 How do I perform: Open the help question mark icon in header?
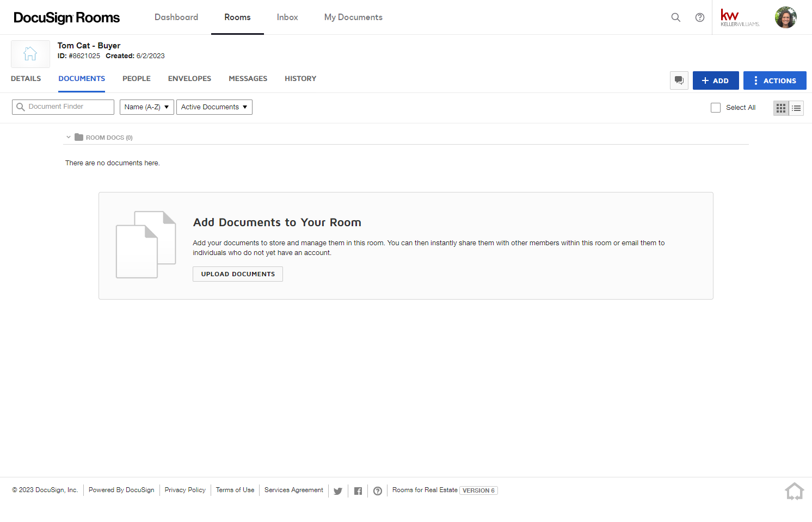[x=700, y=17]
